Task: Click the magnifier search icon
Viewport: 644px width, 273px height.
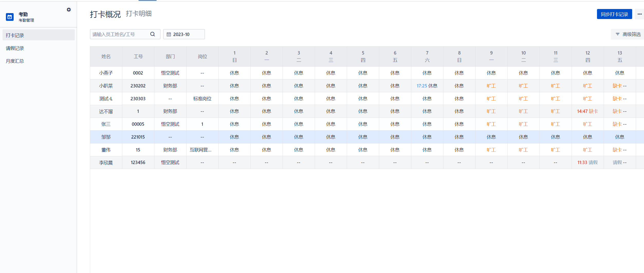Action: (153, 34)
